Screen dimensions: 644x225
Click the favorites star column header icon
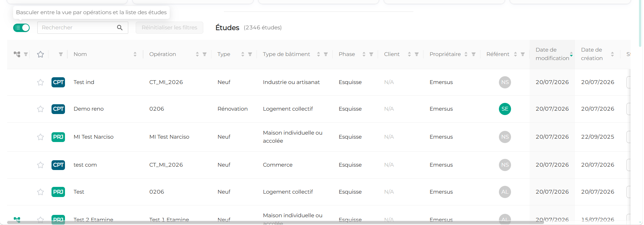point(40,54)
